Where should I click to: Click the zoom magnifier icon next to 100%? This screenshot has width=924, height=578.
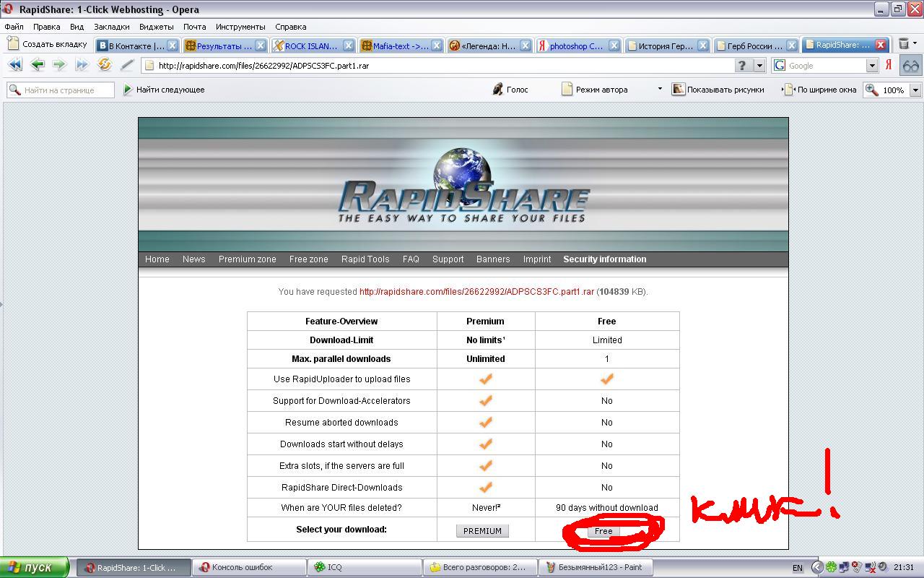(x=873, y=90)
